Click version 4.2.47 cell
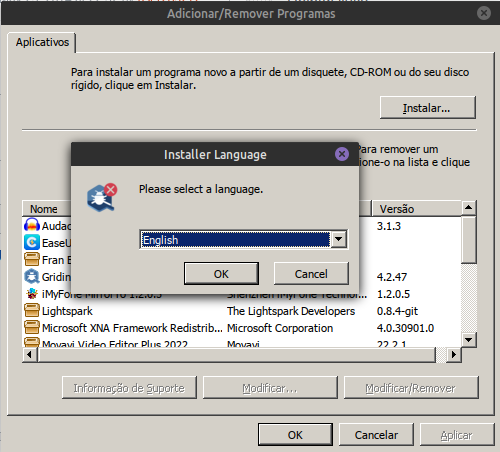The width and height of the screenshot is (500, 452). [392, 277]
